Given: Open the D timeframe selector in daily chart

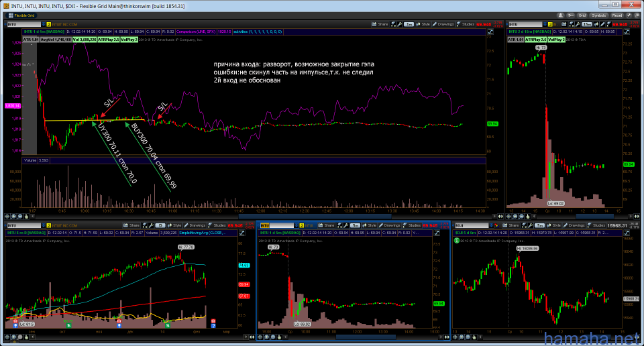Looking at the screenshot, I should 160,225.
